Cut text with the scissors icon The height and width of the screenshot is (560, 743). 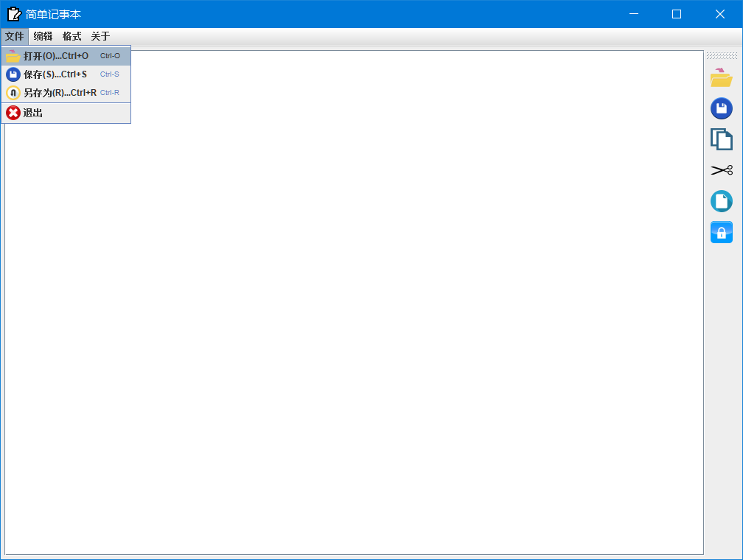click(x=722, y=169)
